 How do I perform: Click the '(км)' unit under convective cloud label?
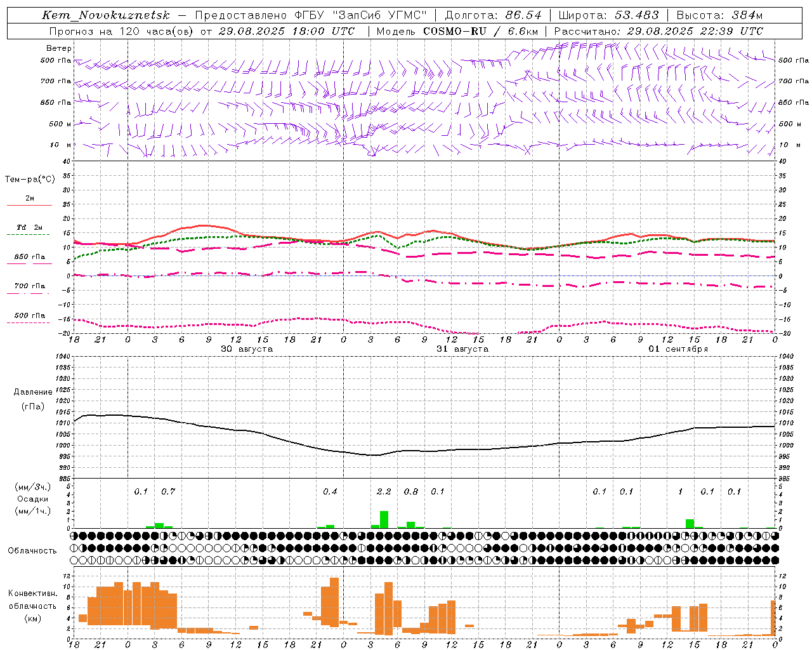pyautogui.click(x=33, y=618)
